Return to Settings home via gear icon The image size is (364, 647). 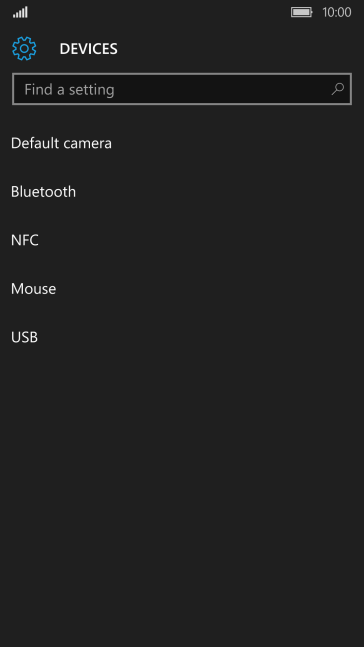coord(24,49)
